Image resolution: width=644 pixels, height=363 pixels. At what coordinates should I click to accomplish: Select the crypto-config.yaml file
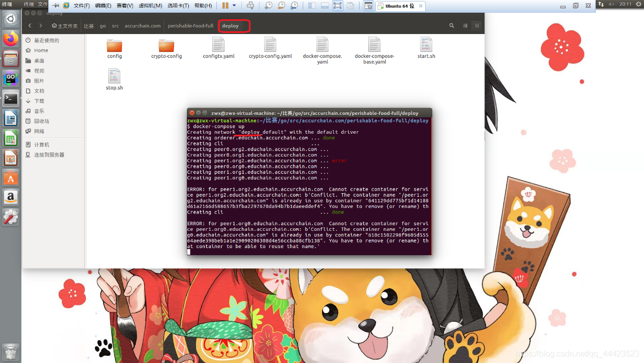coord(270,48)
